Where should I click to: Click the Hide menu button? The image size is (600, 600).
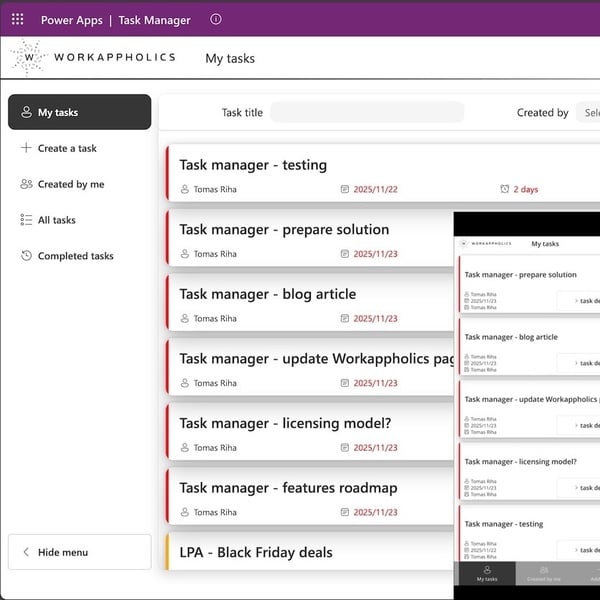tap(80, 552)
